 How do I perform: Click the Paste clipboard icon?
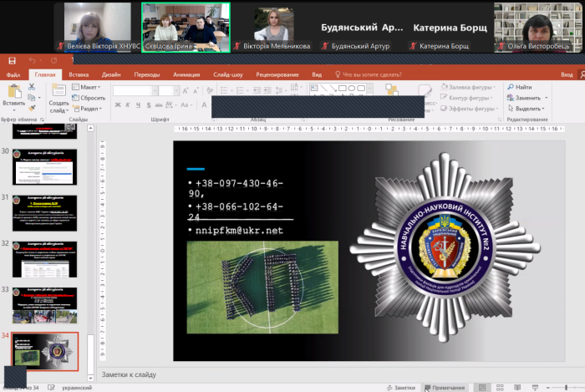point(12,90)
